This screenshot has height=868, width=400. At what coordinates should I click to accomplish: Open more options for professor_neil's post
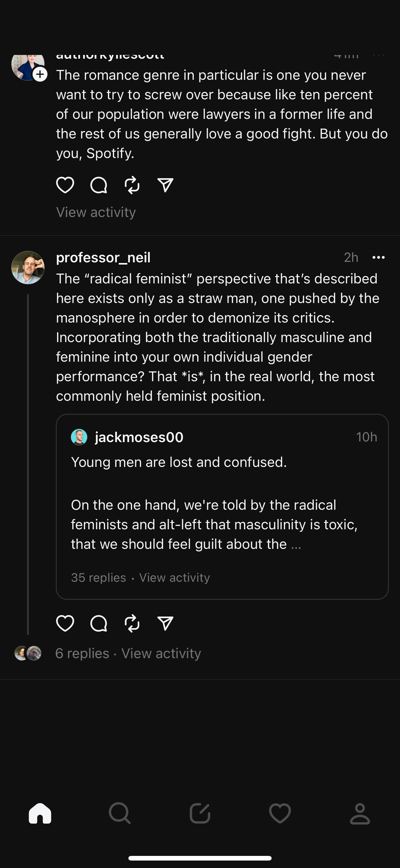click(x=379, y=257)
